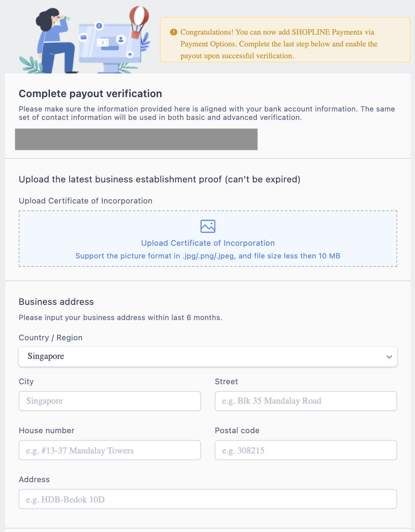This screenshot has height=532, width=415.
Task: Click into the Street input field
Action: [306, 401]
